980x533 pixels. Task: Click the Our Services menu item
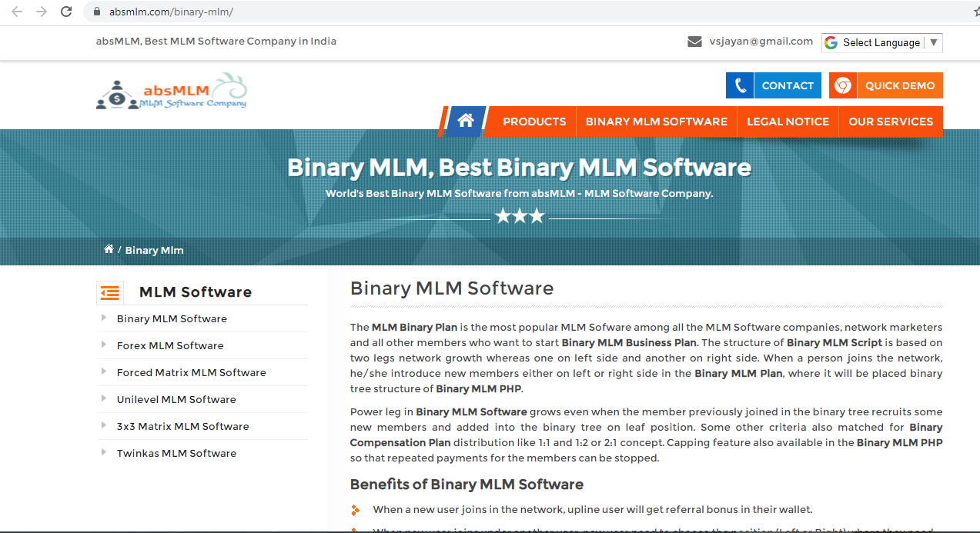click(x=891, y=121)
